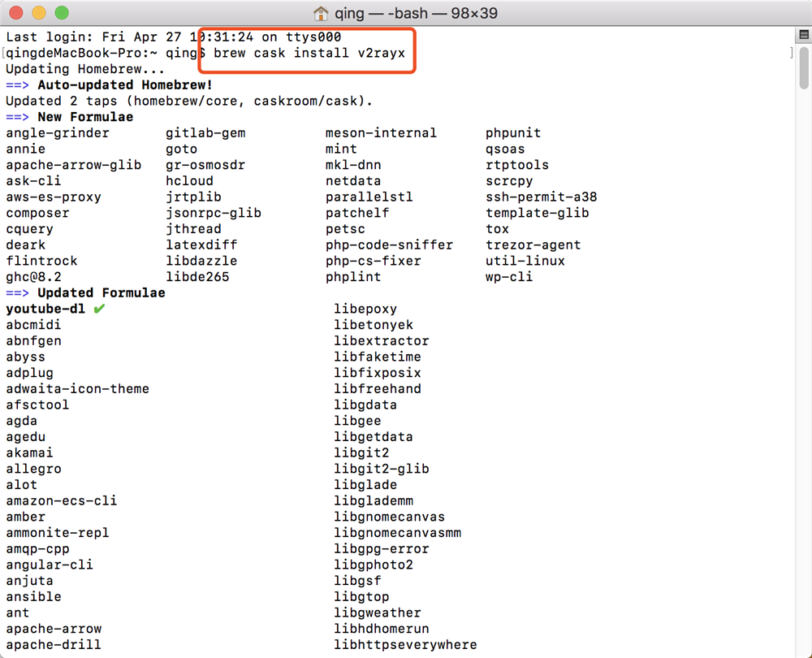812x658 pixels.
Task: Click the 'Auto-updated Homebrew!' heading
Action: [x=125, y=85]
